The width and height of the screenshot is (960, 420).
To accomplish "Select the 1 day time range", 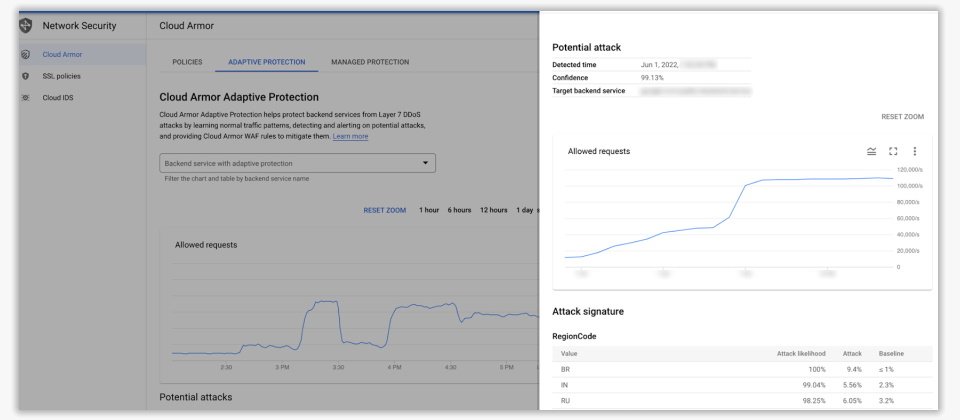I will coord(524,210).
